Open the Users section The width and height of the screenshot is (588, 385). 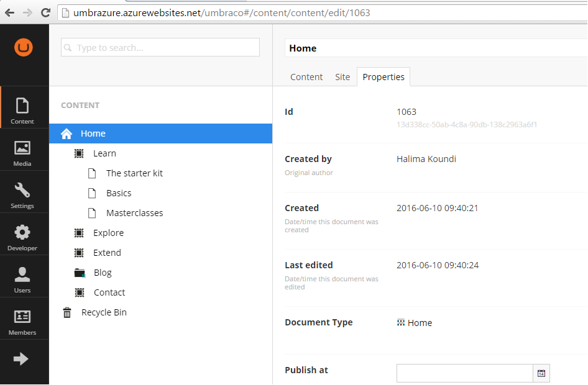(22, 280)
